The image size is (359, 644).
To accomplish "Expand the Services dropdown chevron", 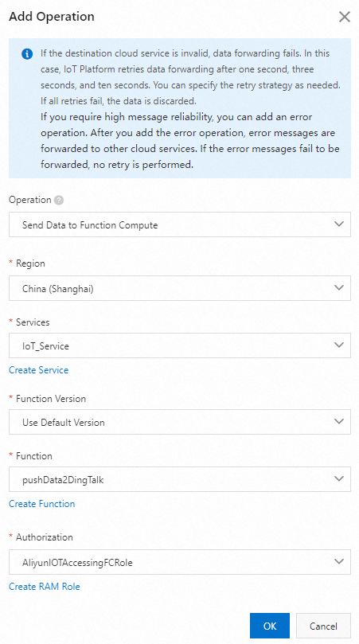I will (x=339, y=345).
